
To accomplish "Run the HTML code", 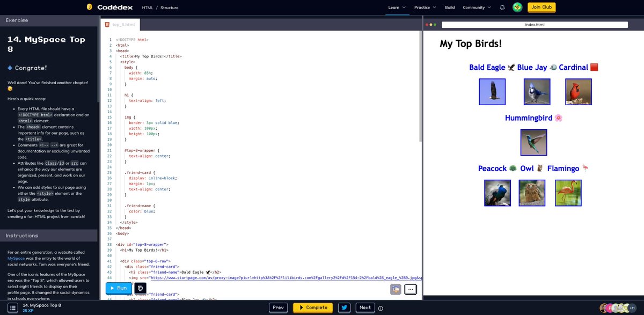I will [118, 288].
